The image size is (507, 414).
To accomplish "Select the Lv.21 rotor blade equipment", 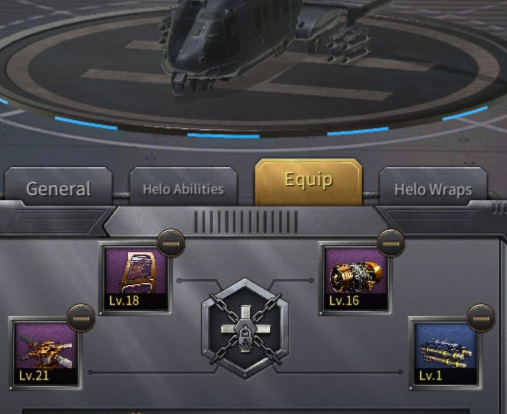I will [46, 353].
